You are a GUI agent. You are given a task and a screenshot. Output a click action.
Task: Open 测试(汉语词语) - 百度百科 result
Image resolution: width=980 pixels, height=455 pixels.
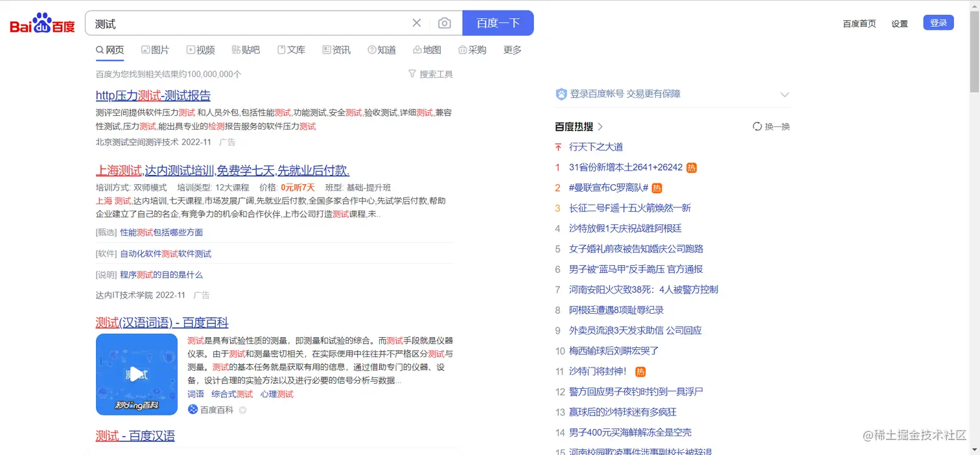[x=162, y=323]
